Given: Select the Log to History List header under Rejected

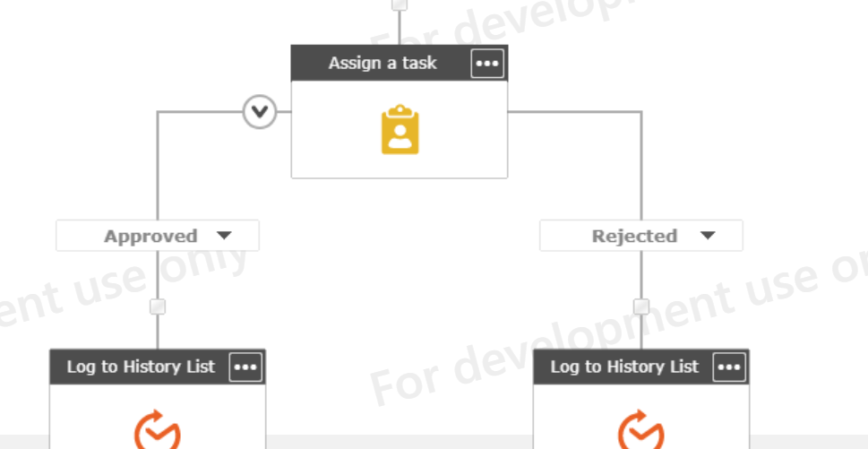Looking at the screenshot, I should coord(624,367).
